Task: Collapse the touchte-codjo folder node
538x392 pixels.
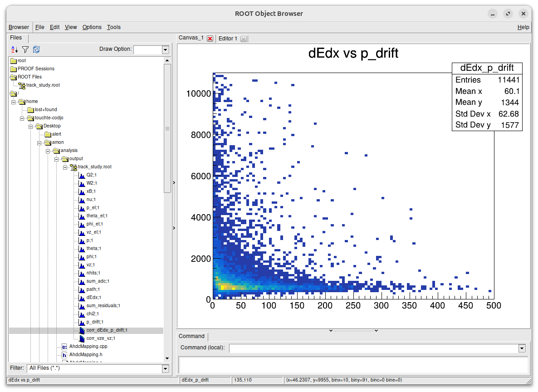Action: (x=22, y=118)
